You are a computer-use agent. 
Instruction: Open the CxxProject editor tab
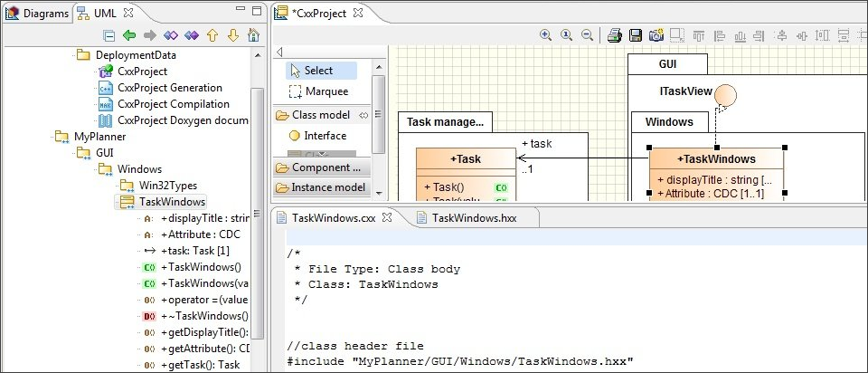[319, 13]
